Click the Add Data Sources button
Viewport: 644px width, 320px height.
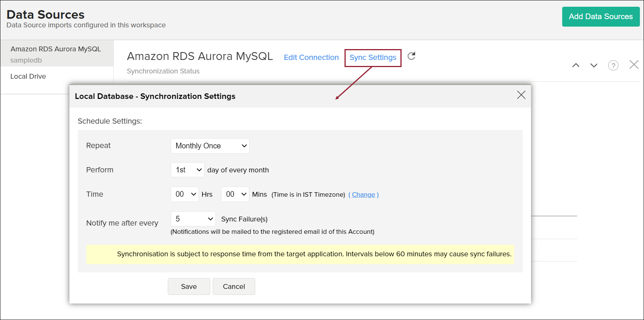(600, 17)
